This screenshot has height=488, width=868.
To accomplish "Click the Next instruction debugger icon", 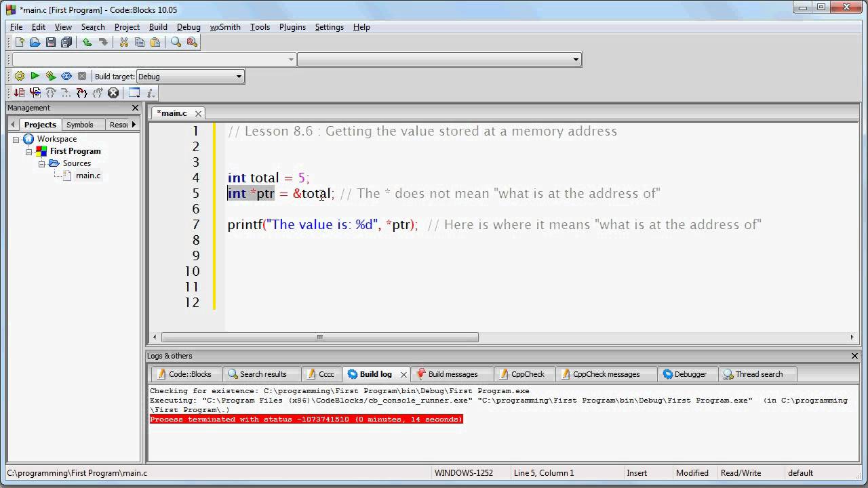I will [x=66, y=93].
